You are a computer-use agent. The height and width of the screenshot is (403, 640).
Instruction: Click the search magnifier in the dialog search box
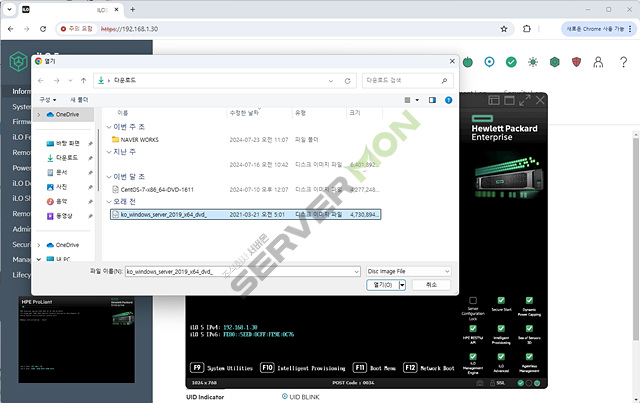click(444, 81)
